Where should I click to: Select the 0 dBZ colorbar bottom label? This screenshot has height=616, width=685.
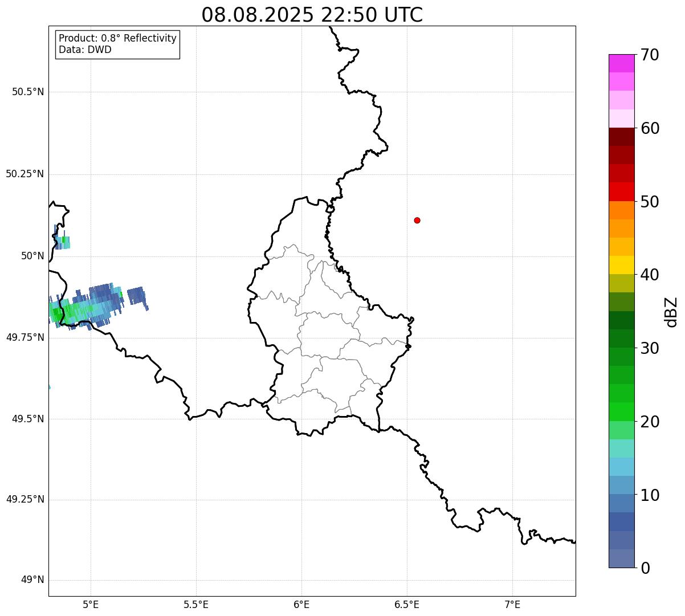pyautogui.click(x=646, y=568)
